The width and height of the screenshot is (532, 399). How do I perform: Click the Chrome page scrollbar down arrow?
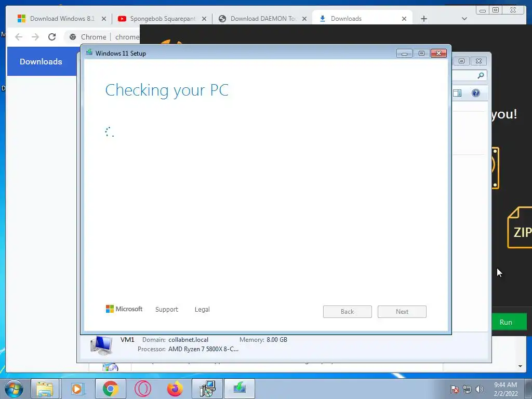[x=520, y=366]
